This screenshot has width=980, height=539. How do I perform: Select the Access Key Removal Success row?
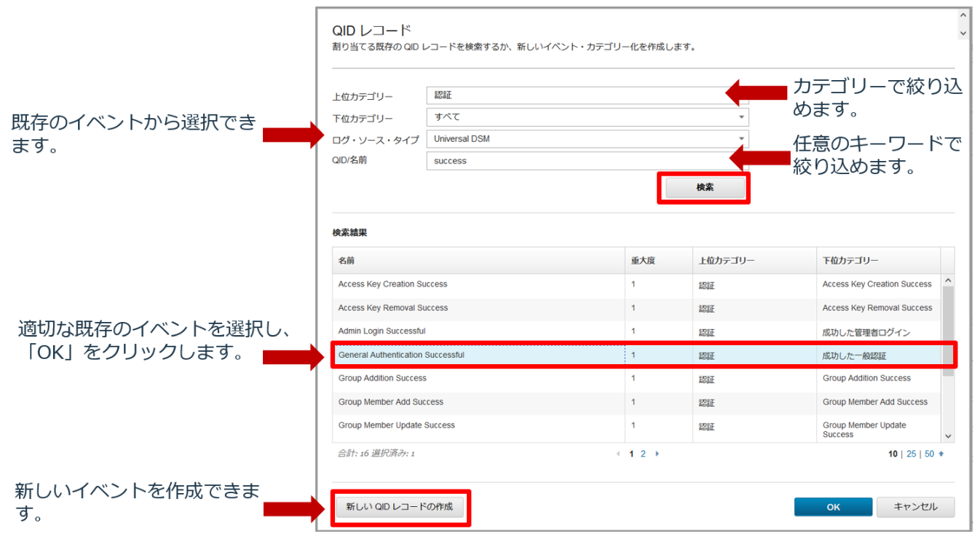pos(636,308)
